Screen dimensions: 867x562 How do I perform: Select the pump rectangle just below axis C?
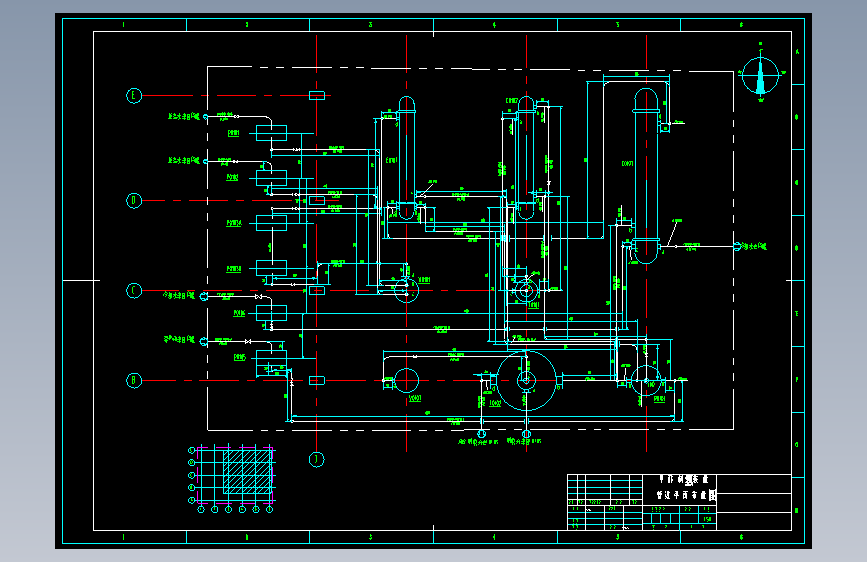click(x=271, y=313)
